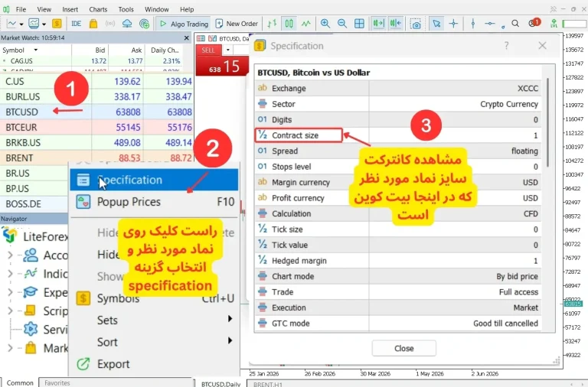
Task: Open the Sort submenu
Action: pyautogui.click(x=154, y=342)
